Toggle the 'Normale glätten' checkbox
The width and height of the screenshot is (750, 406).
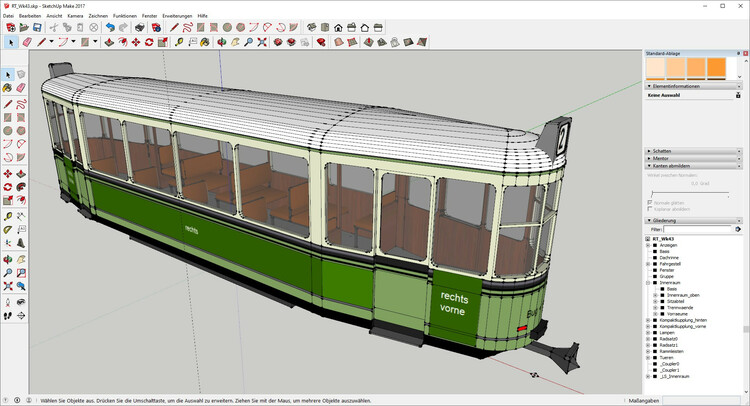[650, 202]
